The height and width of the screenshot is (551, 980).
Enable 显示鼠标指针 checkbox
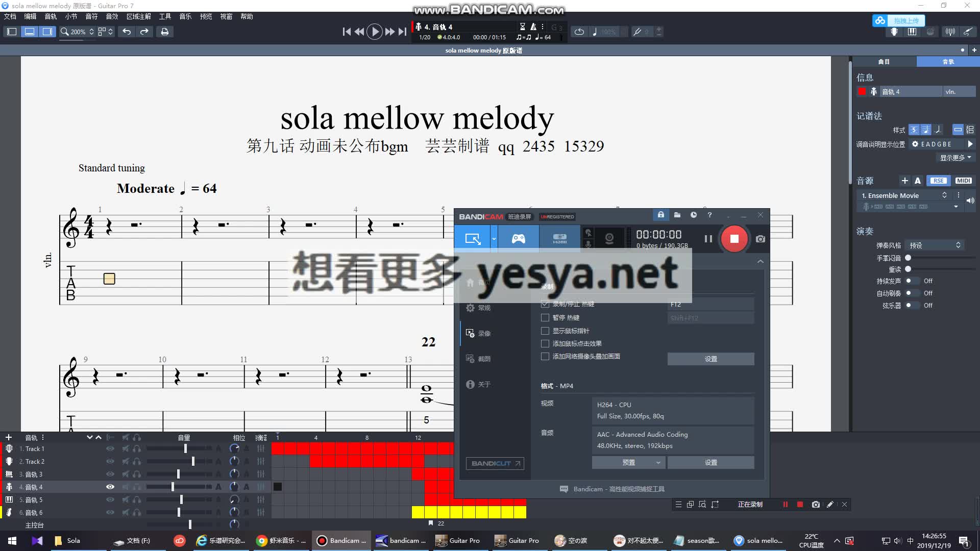pyautogui.click(x=545, y=331)
